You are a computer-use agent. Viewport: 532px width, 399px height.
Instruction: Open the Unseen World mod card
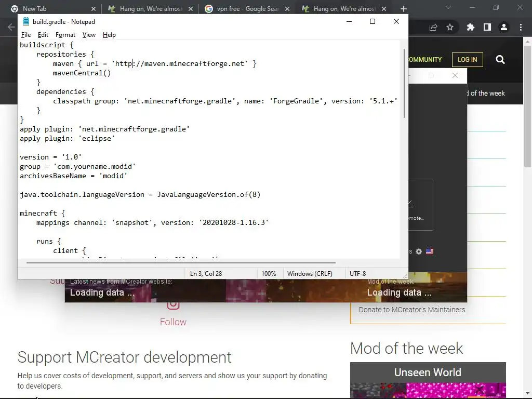[x=428, y=380]
